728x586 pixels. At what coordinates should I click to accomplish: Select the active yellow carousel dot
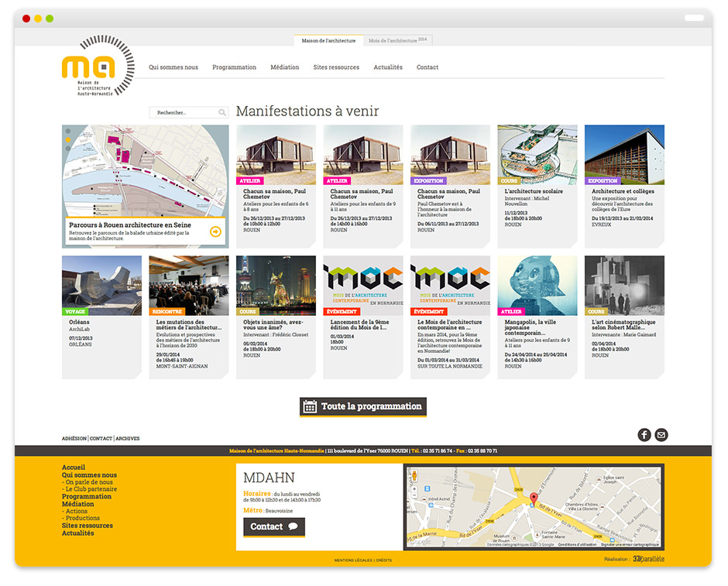tap(68, 140)
